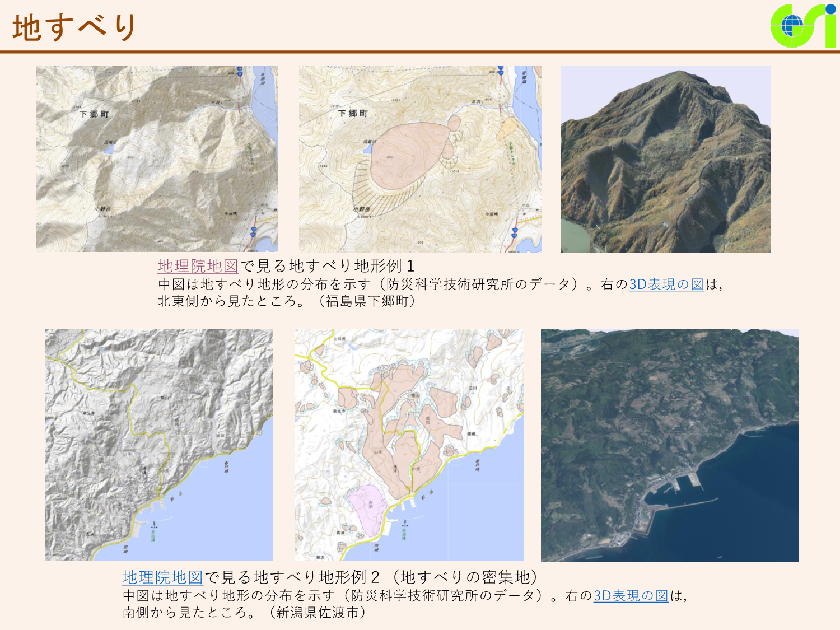
Task: Click the 下郷町 label on the shaded map
Action: coord(94,114)
